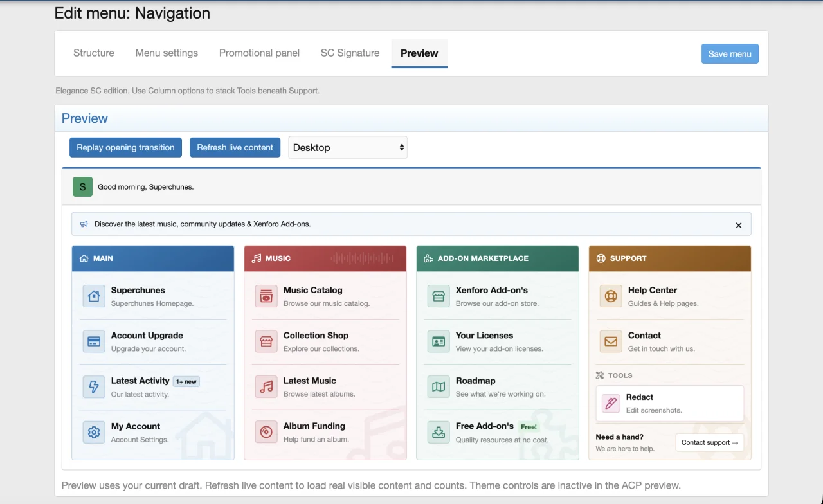Click the Account Upgrade card icon
The image size is (823, 504).
point(94,341)
